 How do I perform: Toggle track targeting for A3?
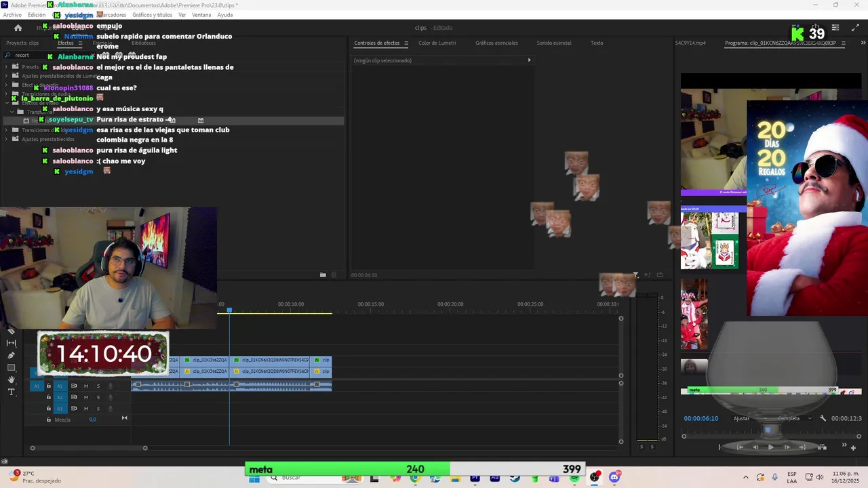point(60,409)
